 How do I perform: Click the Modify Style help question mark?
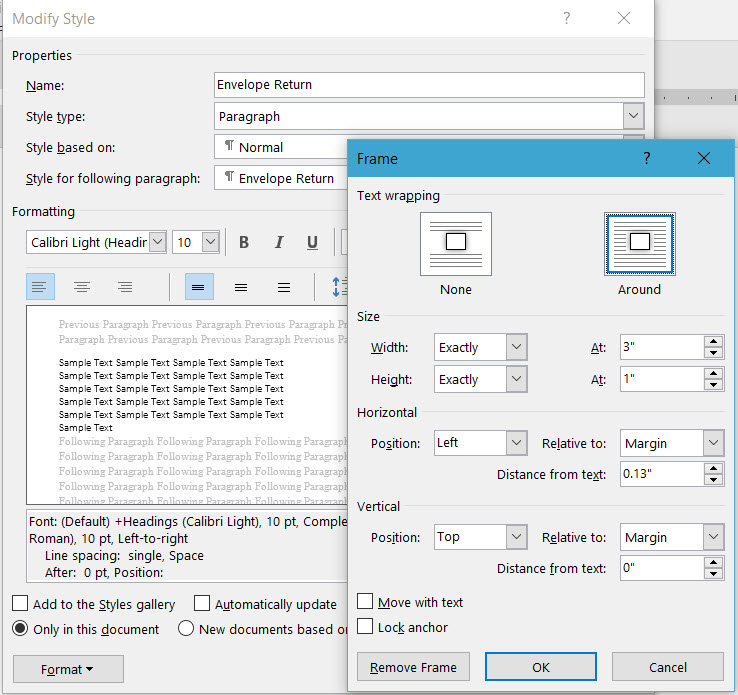coord(567,18)
